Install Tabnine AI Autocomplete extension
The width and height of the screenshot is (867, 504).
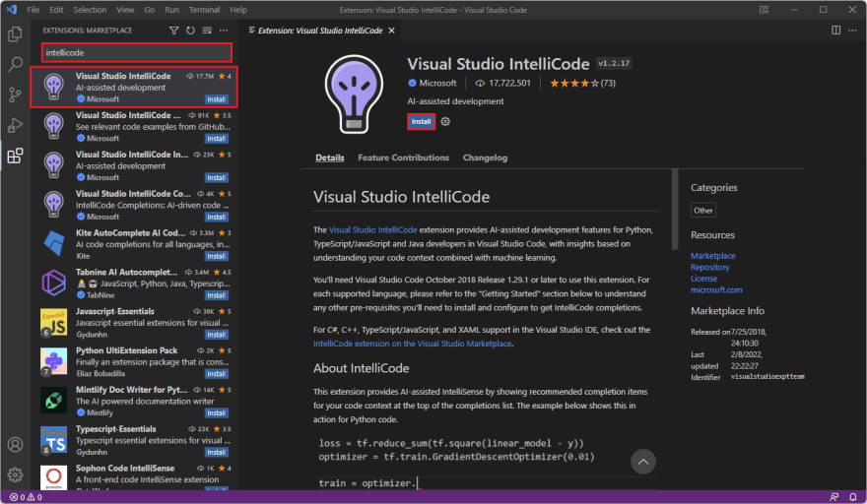pos(216,295)
